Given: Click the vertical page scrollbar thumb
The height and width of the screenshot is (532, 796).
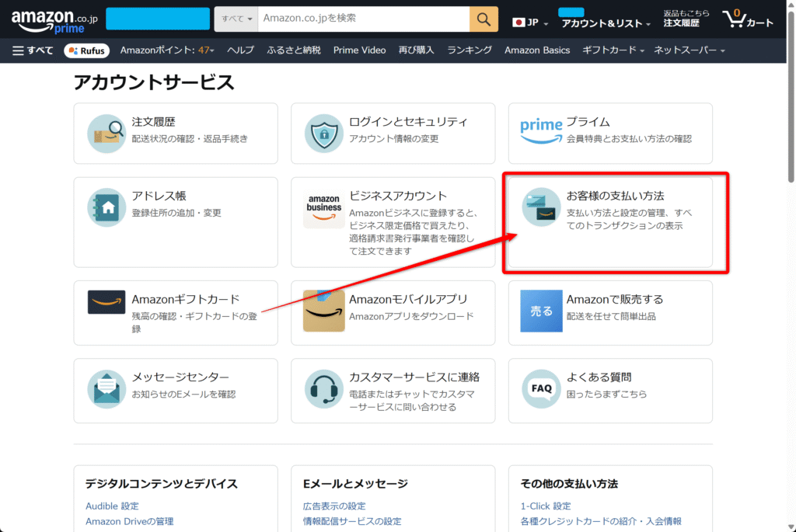Looking at the screenshot, I should [791, 96].
